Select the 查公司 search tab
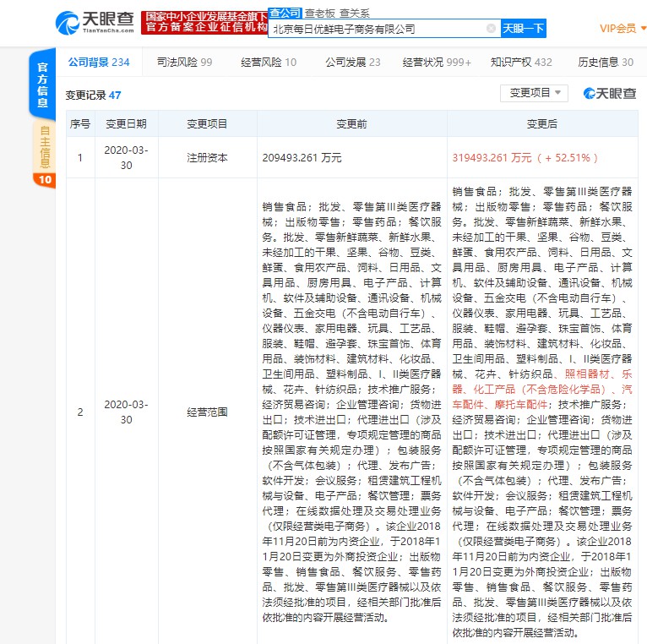 (x=285, y=14)
